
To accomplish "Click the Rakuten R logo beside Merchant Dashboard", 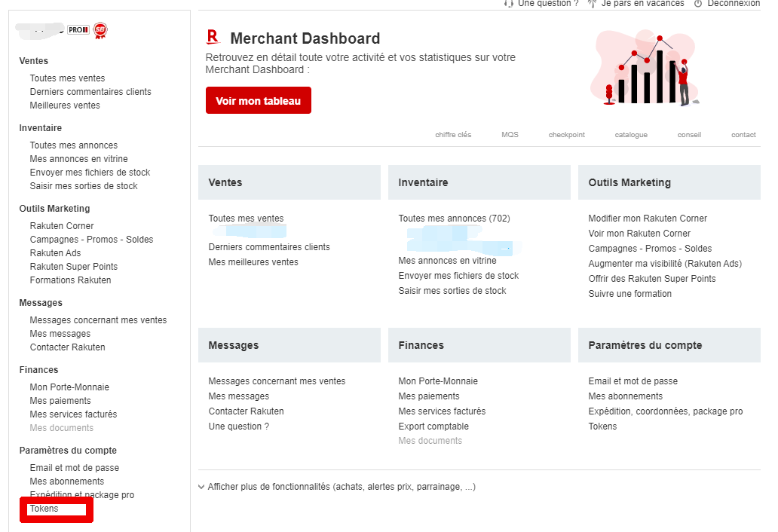I will tap(213, 38).
